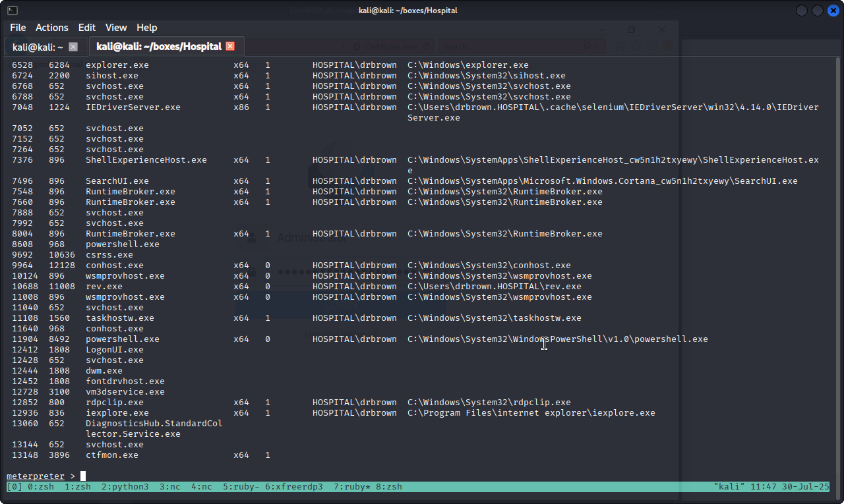Open the File menu
This screenshot has width=844, height=504.
pyautogui.click(x=18, y=28)
